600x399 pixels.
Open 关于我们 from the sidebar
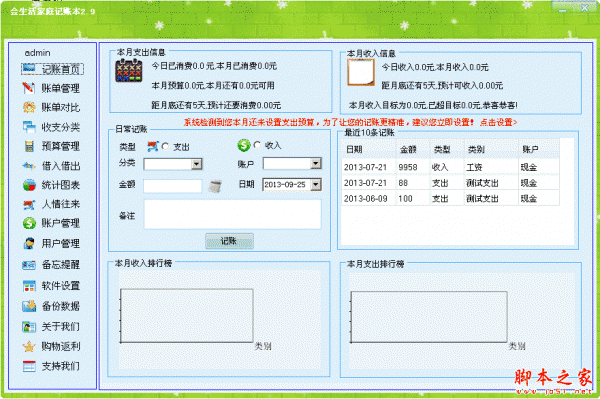(x=61, y=327)
